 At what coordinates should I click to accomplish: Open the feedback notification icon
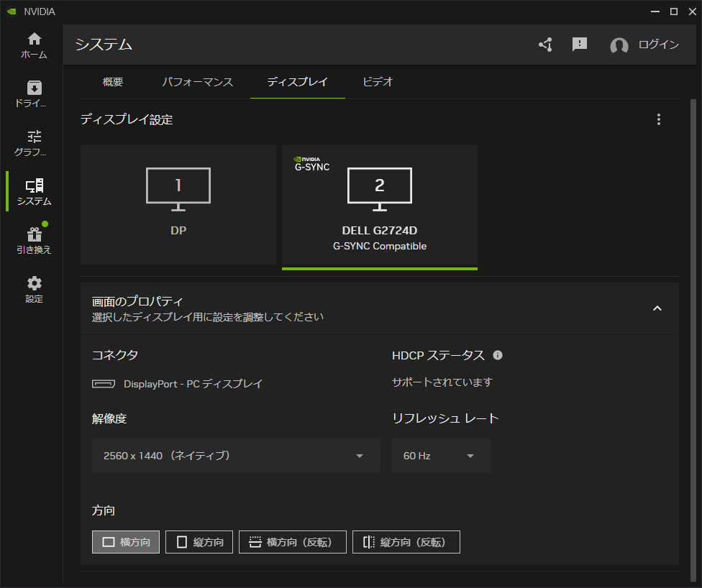tap(579, 45)
